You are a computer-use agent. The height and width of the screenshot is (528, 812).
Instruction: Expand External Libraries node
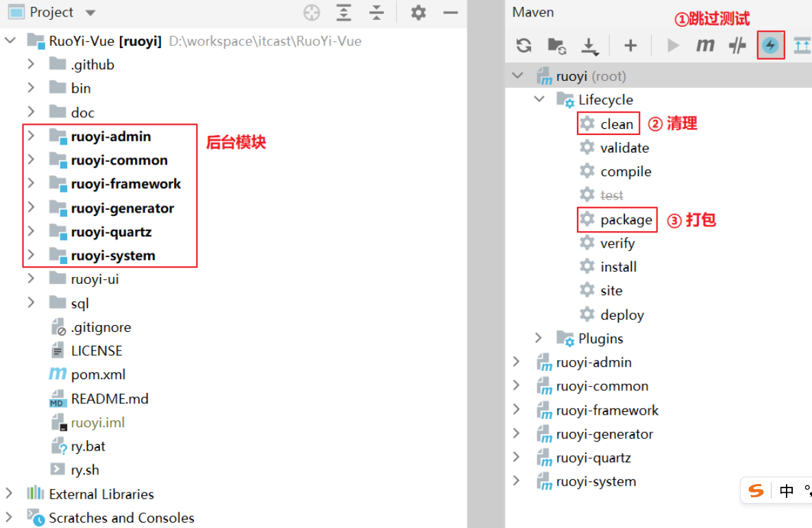[9, 493]
